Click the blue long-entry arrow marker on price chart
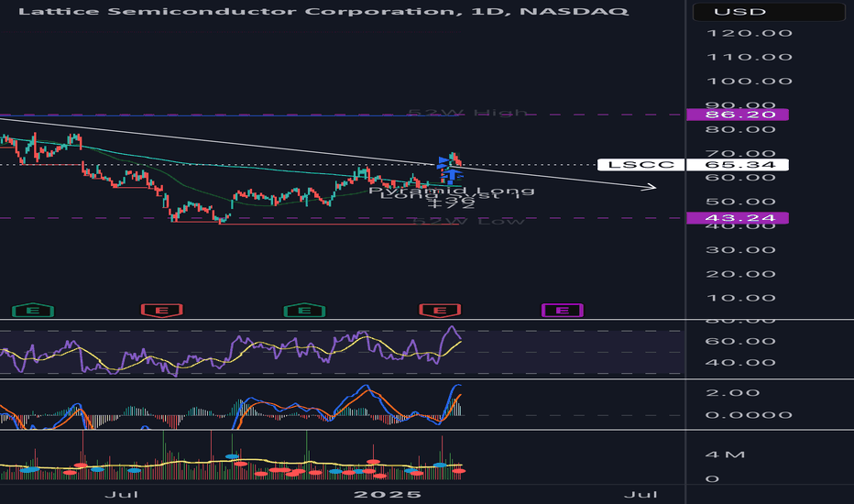The image size is (854, 504). click(x=451, y=174)
